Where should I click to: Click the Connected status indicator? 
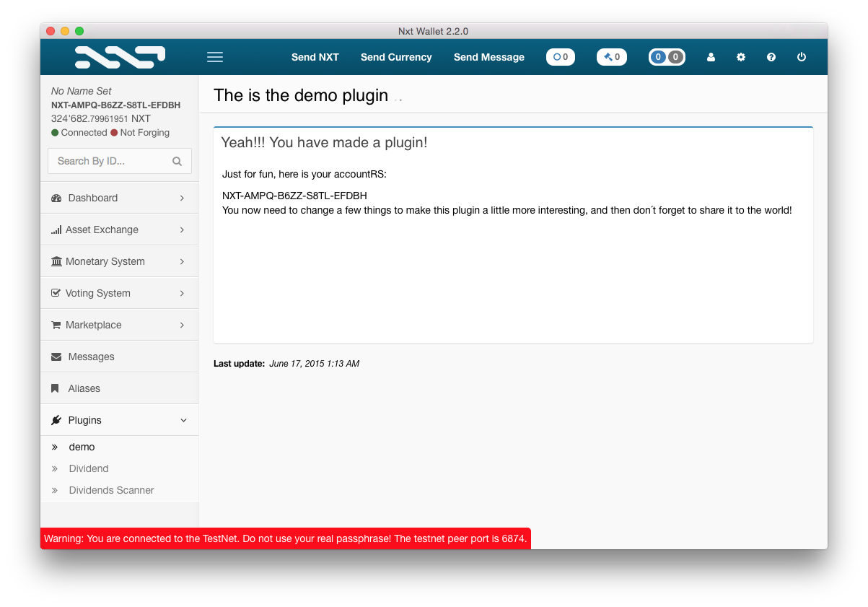(79, 133)
